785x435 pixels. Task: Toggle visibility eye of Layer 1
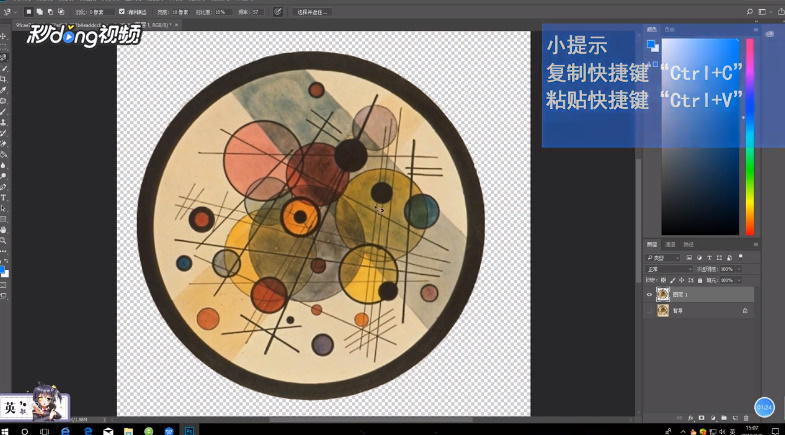649,294
